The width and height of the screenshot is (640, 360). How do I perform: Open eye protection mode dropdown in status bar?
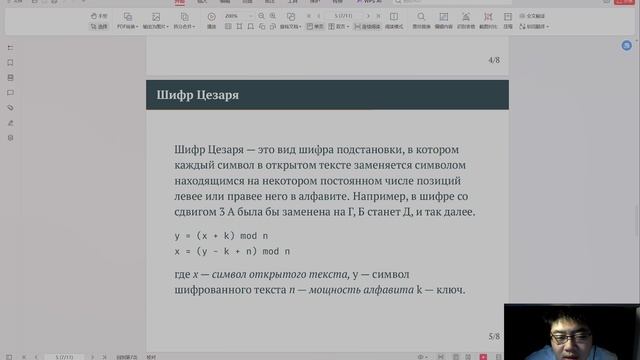(x=422, y=357)
